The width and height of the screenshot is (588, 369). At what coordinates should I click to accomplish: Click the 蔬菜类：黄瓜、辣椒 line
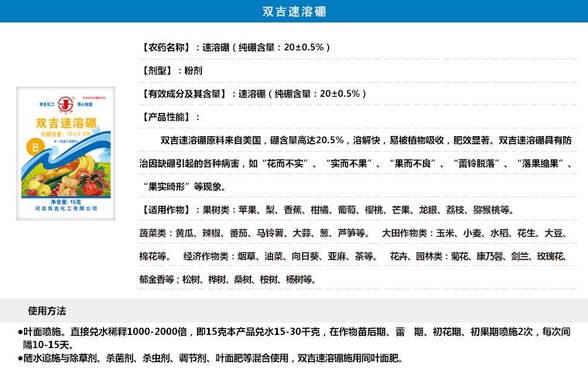tap(354, 234)
